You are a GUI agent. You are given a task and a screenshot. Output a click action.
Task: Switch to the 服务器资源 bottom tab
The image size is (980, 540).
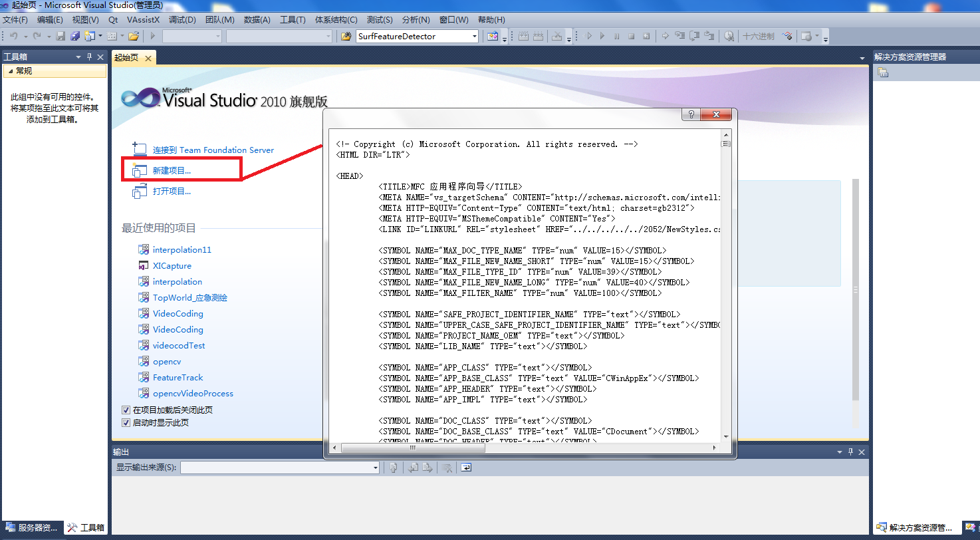click(x=32, y=528)
